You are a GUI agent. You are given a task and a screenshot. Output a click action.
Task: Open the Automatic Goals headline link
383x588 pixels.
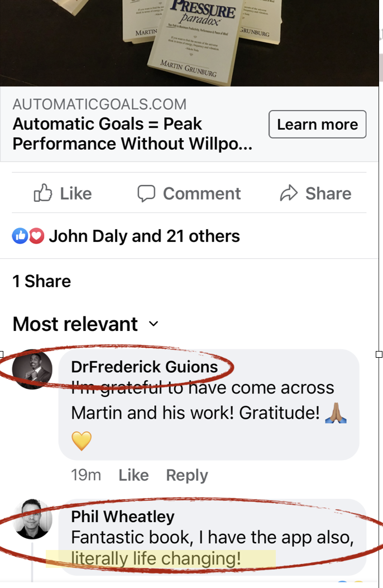132,134
